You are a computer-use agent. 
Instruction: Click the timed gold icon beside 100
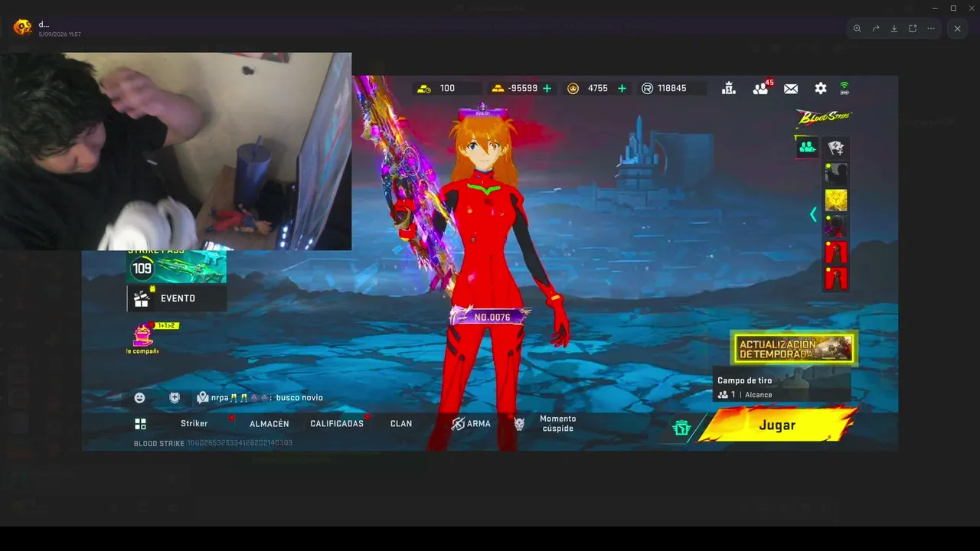pos(423,88)
